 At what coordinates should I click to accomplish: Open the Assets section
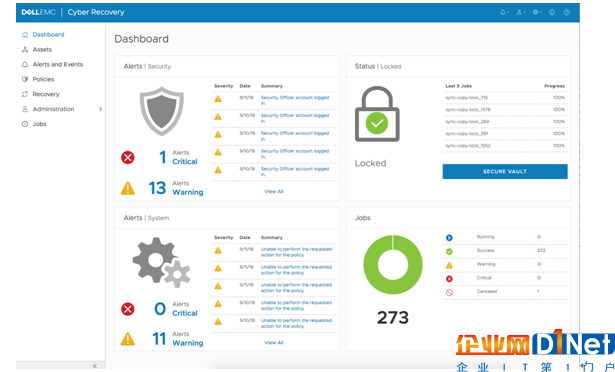[x=42, y=49]
